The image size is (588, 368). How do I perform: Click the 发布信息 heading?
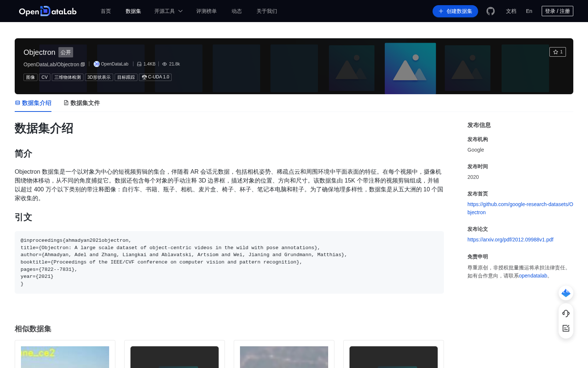(479, 125)
